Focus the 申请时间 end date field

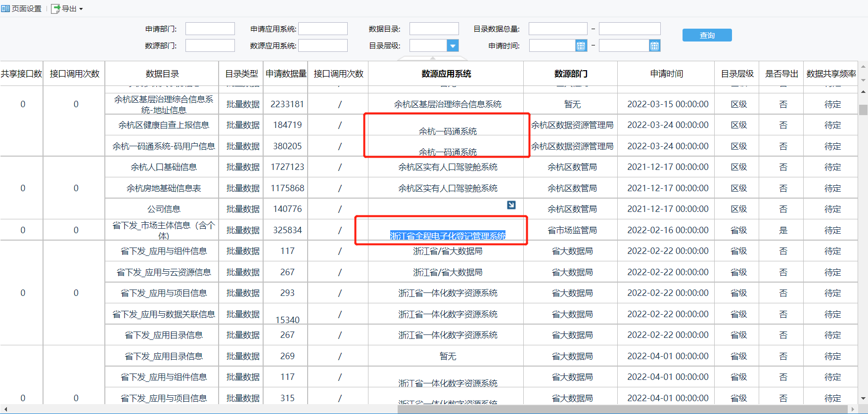pyautogui.click(x=624, y=45)
